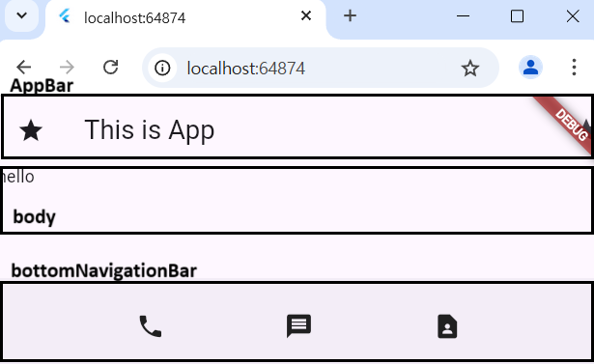This screenshot has height=364, width=594.
Task: Open a new browser tab
Action: point(350,15)
